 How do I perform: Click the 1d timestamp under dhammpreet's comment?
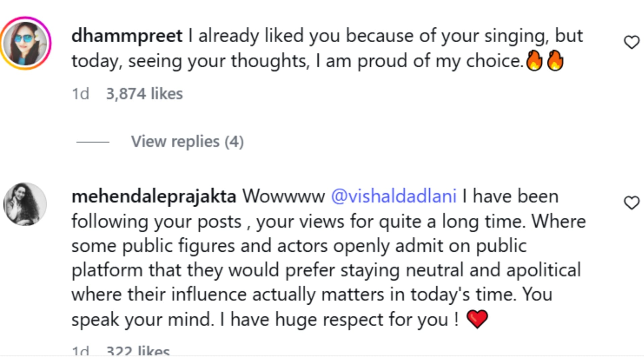click(x=80, y=94)
